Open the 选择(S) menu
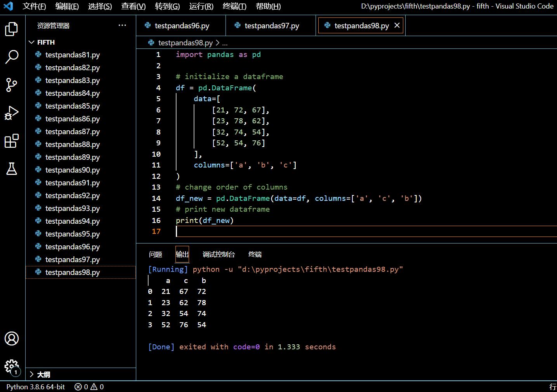The width and height of the screenshot is (557, 392). pyautogui.click(x=100, y=6)
